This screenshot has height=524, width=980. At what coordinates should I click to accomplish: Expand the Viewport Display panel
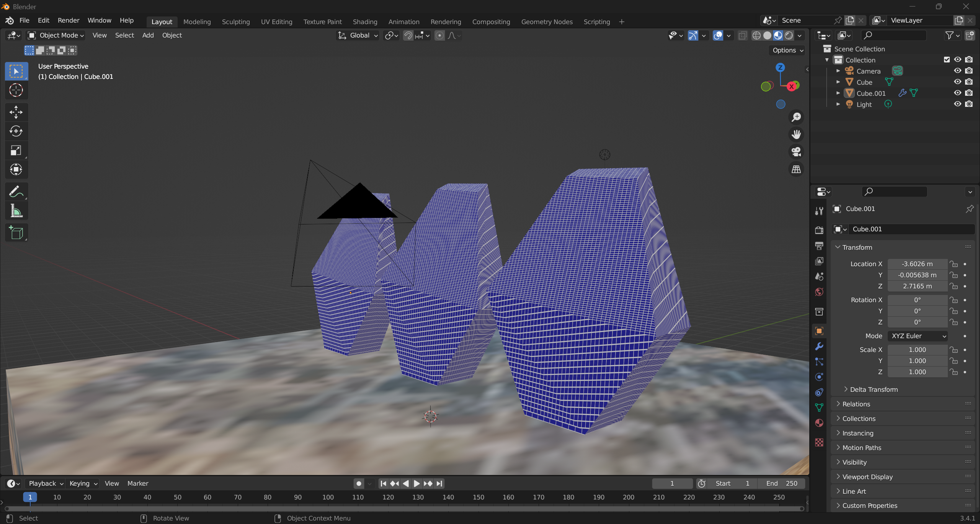pyautogui.click(x=867, y=477)
